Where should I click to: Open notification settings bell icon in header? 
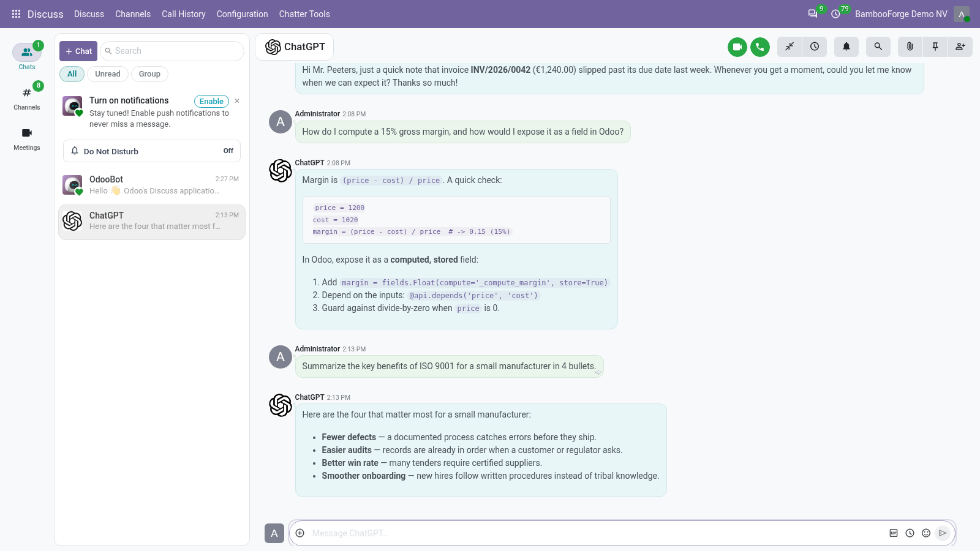click(846, 47)
